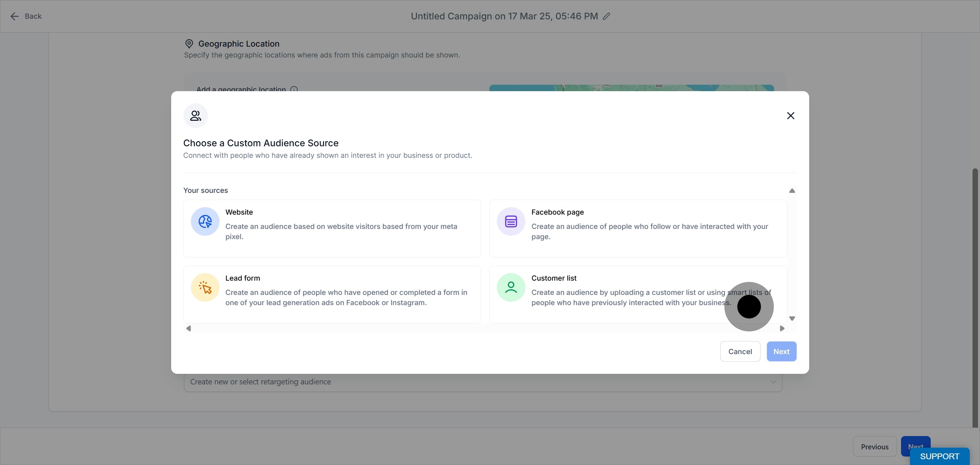Click the Facebook page list icon
The width and height of the screenshot is (980, 465).
coord(510,221)
